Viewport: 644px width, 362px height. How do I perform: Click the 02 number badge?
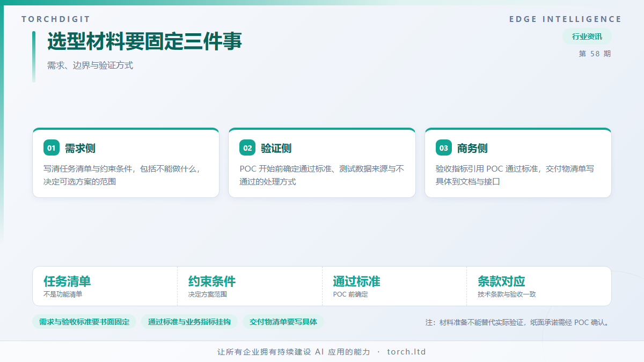point(247,148)
